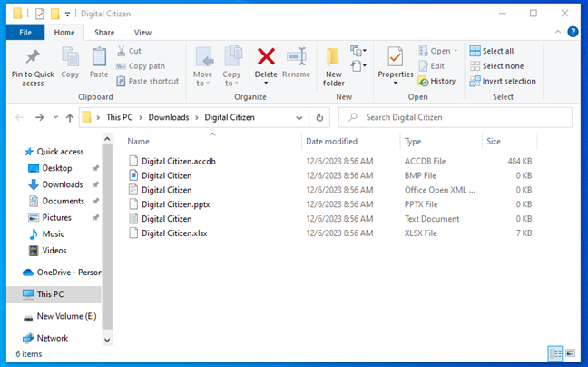
Task: Click Paste shortcut command
Action: 147,81
